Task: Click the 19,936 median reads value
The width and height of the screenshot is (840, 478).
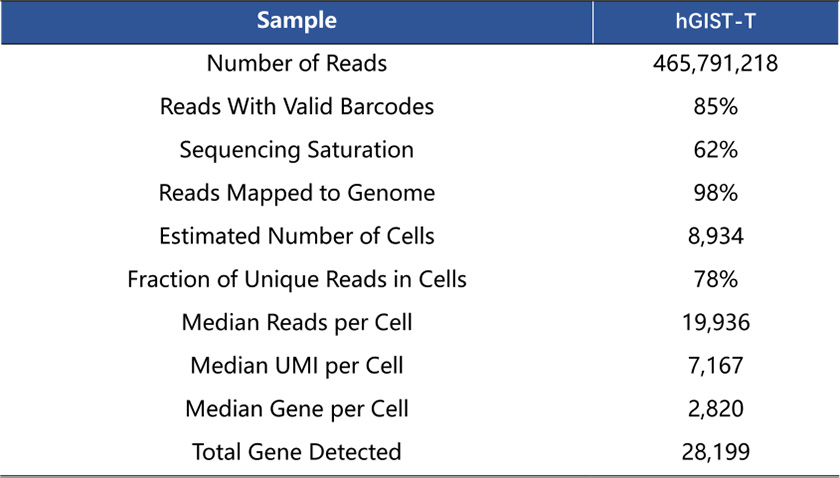Action: coord(715,322)
